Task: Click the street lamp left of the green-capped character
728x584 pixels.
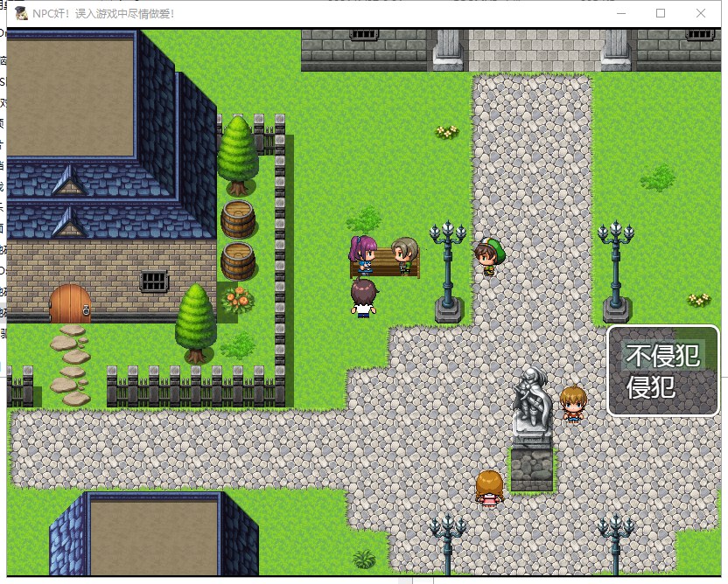Action: [x=448, y=271]
